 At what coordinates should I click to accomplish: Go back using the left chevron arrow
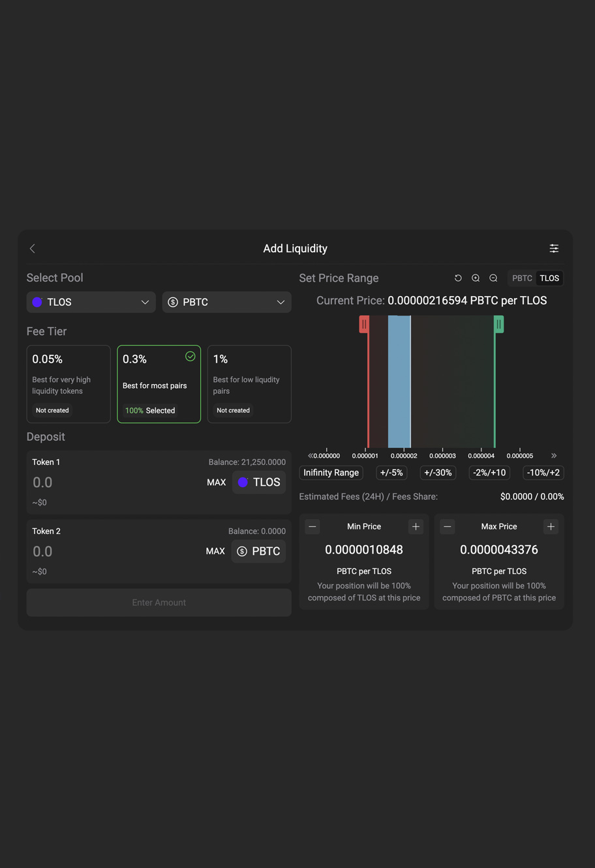coord(32,248)
